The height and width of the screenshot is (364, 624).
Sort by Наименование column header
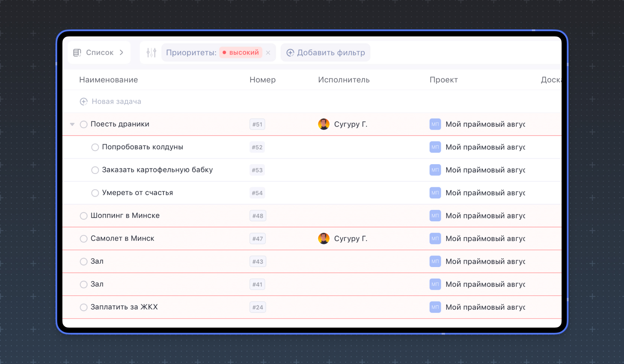click(108, 80)
